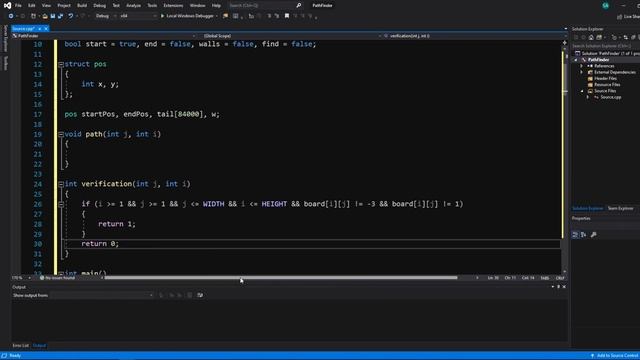
Task: Open the Project menu
Action: click(64, 5)
